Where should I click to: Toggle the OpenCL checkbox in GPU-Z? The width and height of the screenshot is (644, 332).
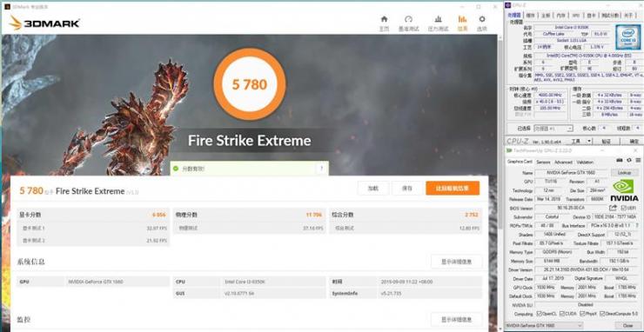[540, 314]
